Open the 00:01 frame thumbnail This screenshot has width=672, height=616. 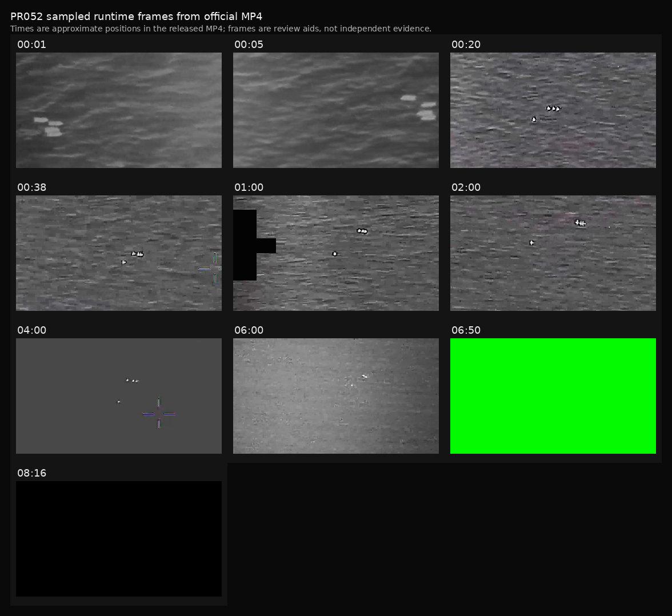pos(119,110)
